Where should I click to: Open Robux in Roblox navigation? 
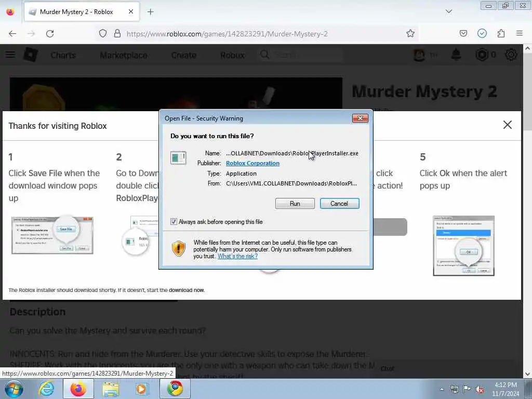click(x=232, y=55)
